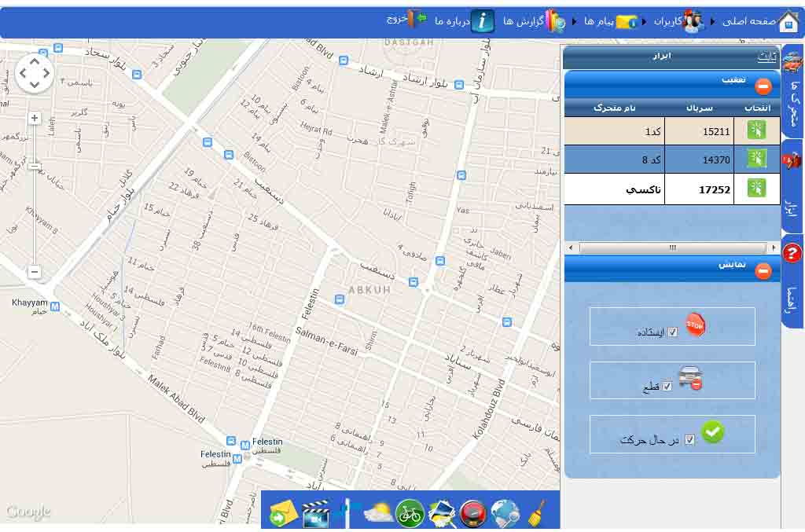Toggle the ایستاده (stopped) checkbox
805x532 pixels.
click(x=672, y=332)
